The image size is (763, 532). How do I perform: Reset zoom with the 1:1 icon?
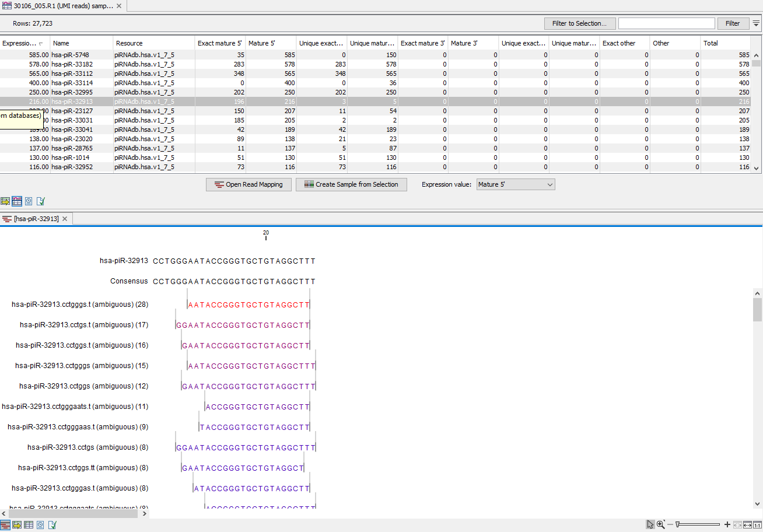click(757, 525)
